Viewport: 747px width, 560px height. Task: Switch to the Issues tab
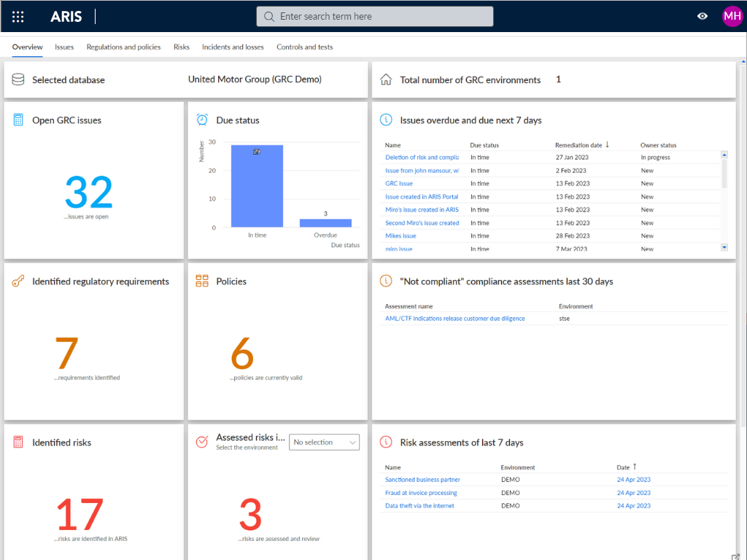64,47
